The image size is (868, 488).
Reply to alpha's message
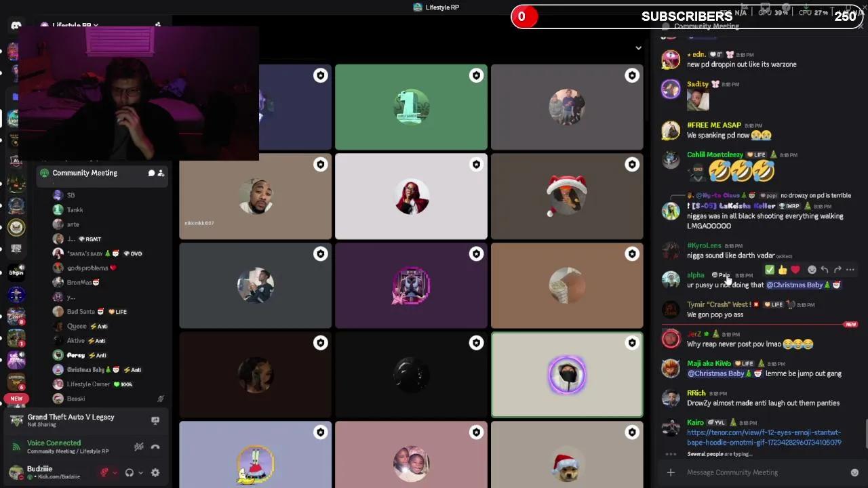click(x=825, y=270)
